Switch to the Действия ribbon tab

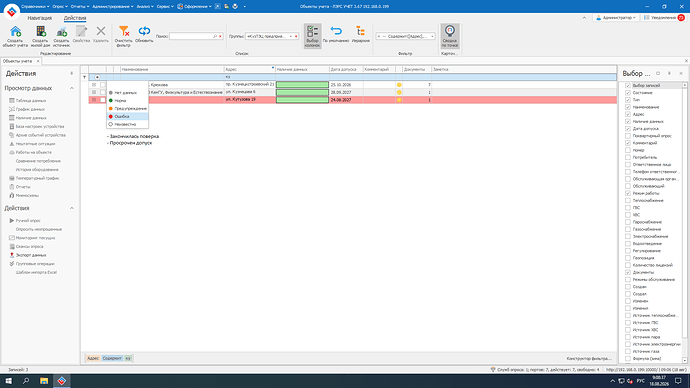pos(75,18)
